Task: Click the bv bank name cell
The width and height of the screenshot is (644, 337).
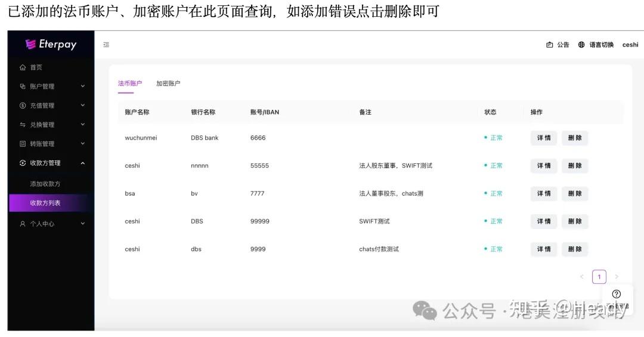Action: pyautogui.click(x=194, y=194)
